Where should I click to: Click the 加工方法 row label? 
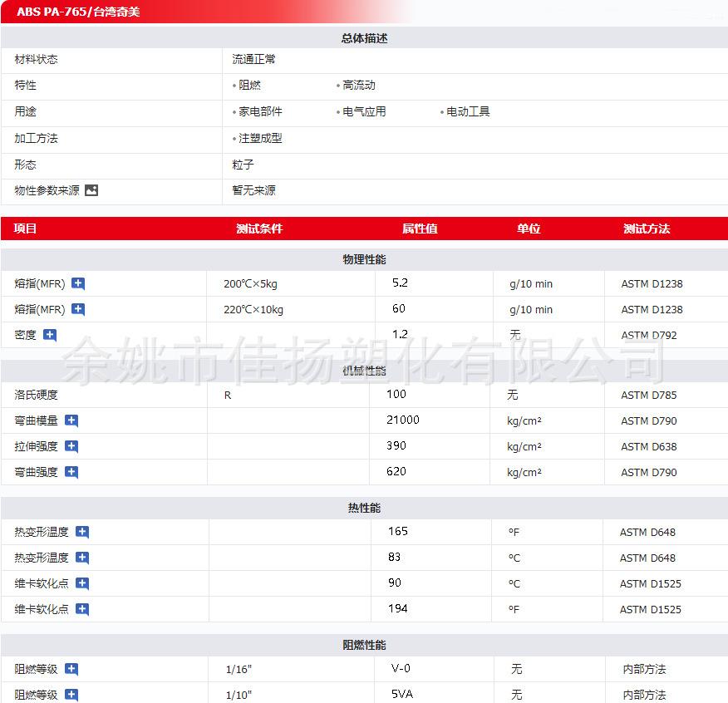(x=37, y=139)
